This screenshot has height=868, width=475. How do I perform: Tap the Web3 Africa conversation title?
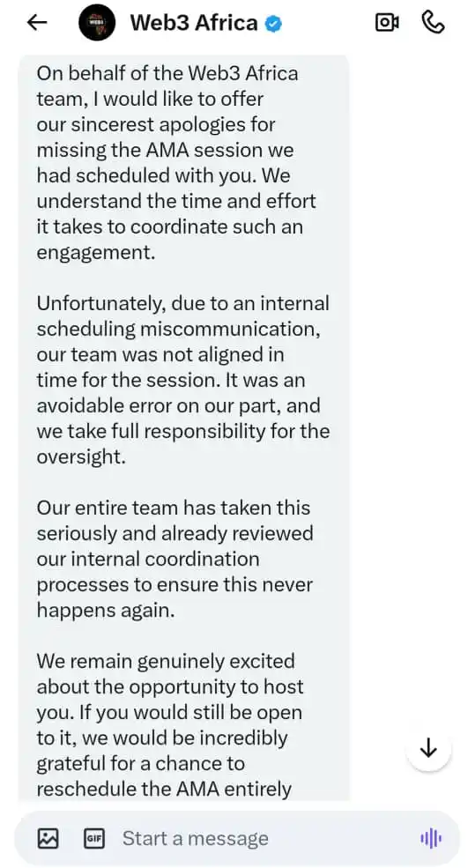[x=194, y=23]
